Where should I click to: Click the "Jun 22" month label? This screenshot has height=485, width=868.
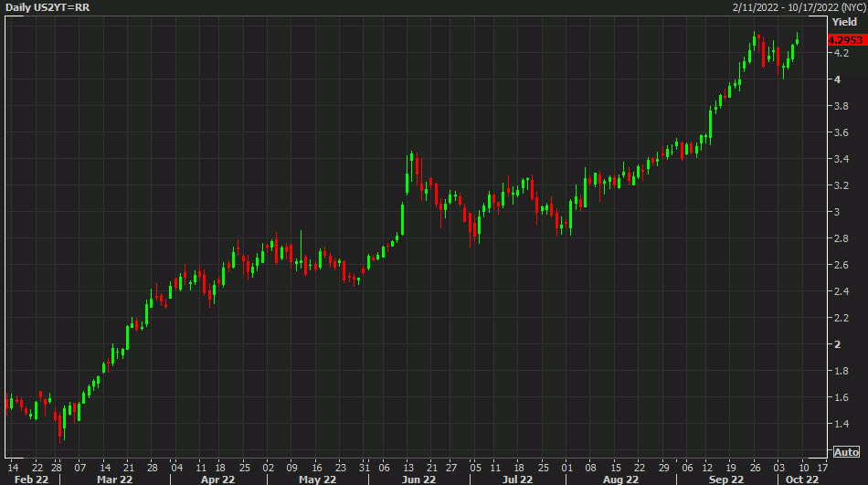coord(418,480)
